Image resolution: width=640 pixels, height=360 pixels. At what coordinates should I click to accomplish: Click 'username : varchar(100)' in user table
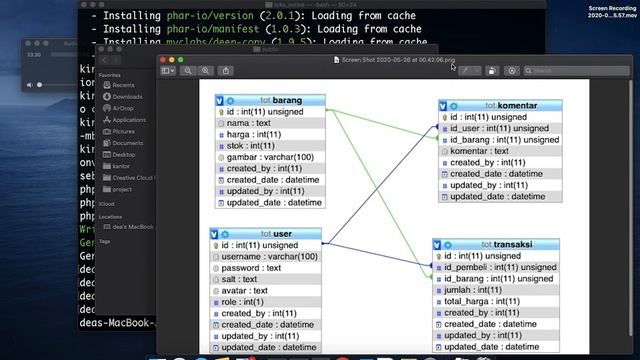[x=266, y=257]
